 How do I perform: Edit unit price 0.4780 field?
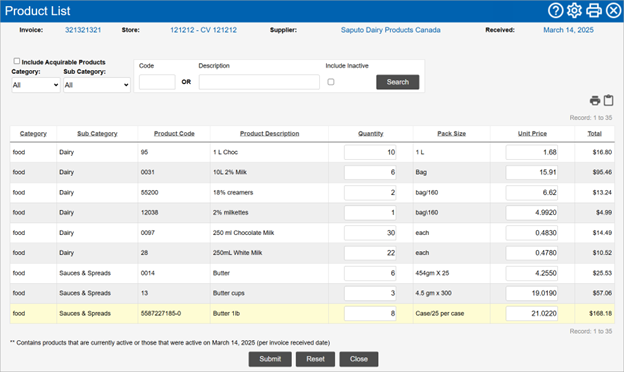click(532, 253)
